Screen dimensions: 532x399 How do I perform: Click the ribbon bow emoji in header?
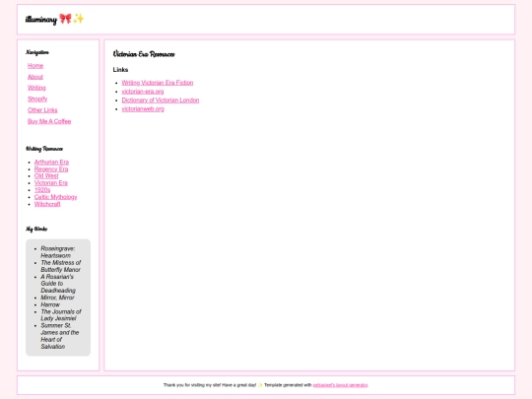65,19
